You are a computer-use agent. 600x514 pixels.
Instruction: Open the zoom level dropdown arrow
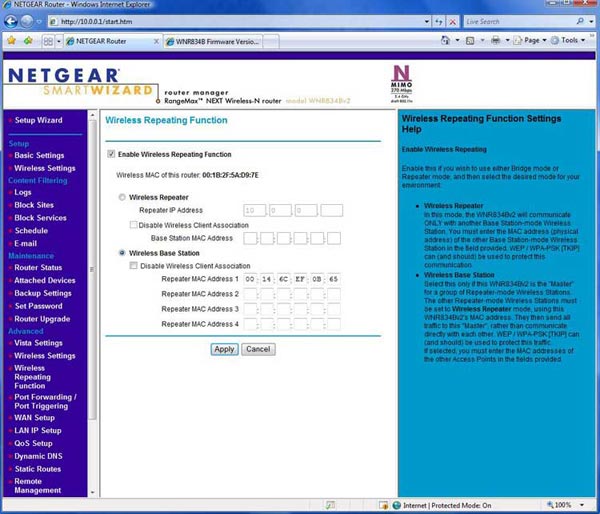coord(582,505)
